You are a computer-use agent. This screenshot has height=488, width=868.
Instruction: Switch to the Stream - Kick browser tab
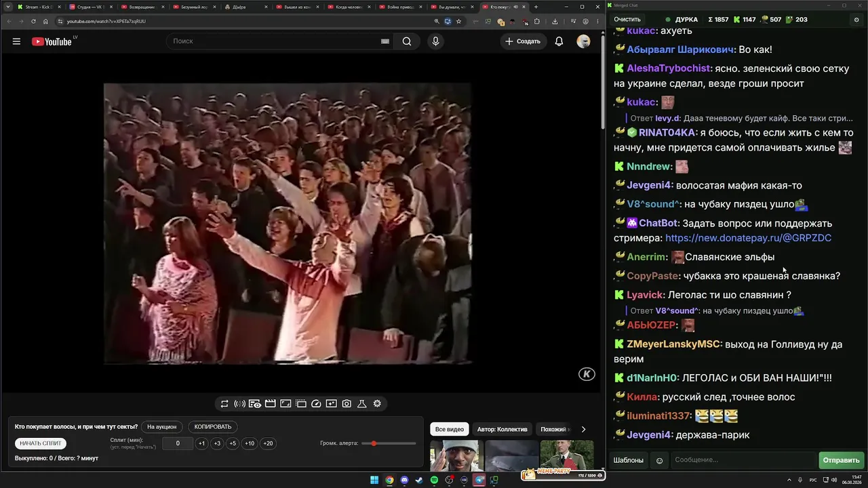[x=39, y=7]
